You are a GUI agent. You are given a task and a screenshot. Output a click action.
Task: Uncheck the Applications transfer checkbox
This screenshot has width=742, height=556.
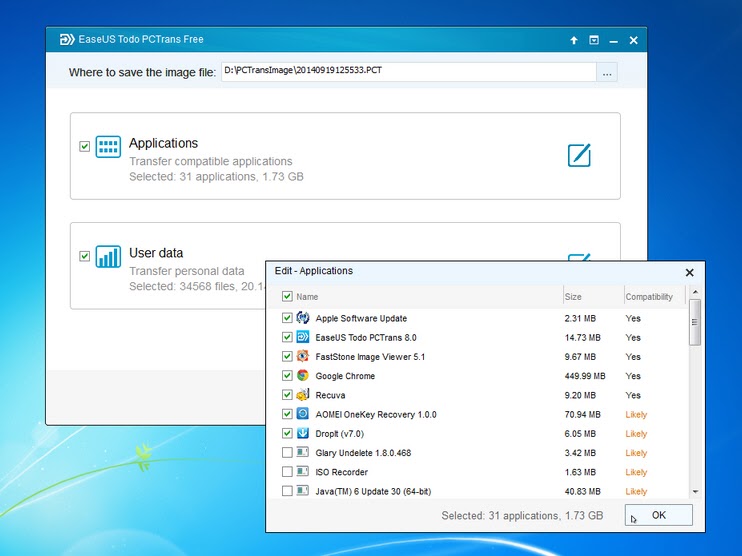click(85, 146)
